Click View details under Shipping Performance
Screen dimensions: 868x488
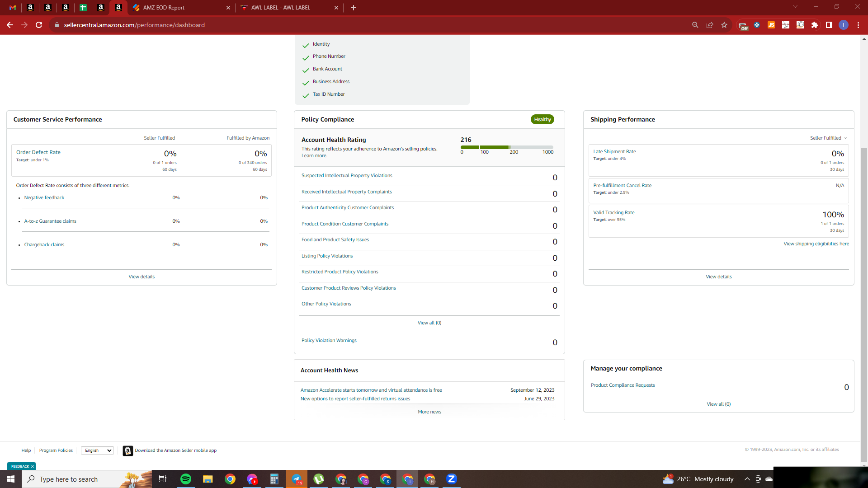pyautogui.click(x=718, y=277)
